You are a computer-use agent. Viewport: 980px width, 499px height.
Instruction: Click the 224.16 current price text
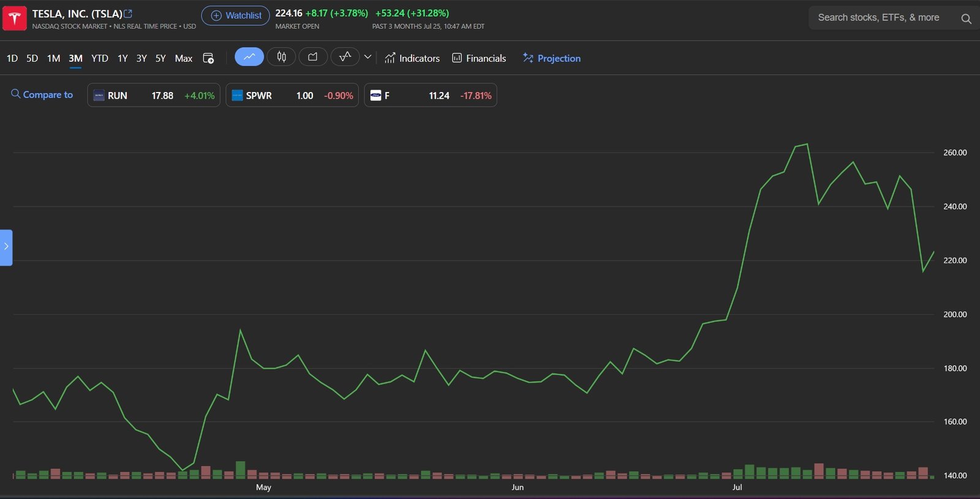[288, 13]
